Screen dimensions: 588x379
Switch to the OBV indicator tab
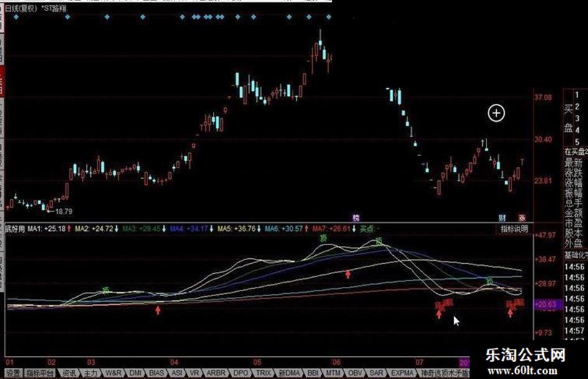(x=355, y=373)
